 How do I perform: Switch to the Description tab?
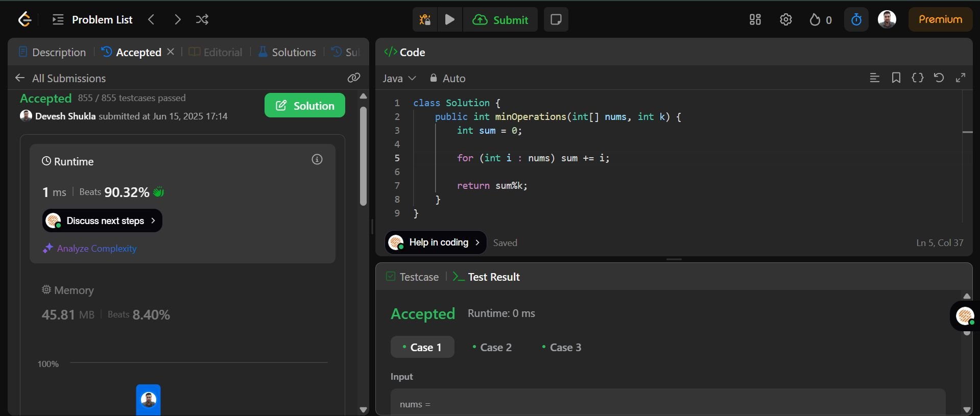pos(53,52)
